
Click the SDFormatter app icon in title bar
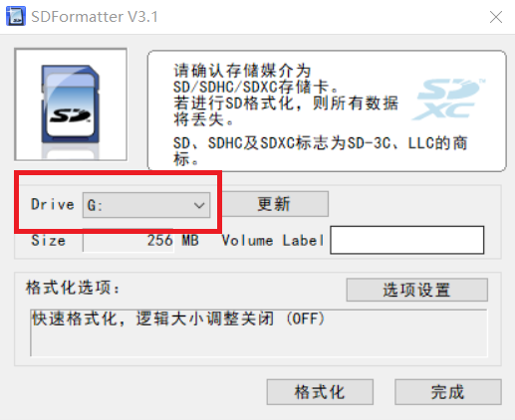pyautogui.click(x=16, y=16)
